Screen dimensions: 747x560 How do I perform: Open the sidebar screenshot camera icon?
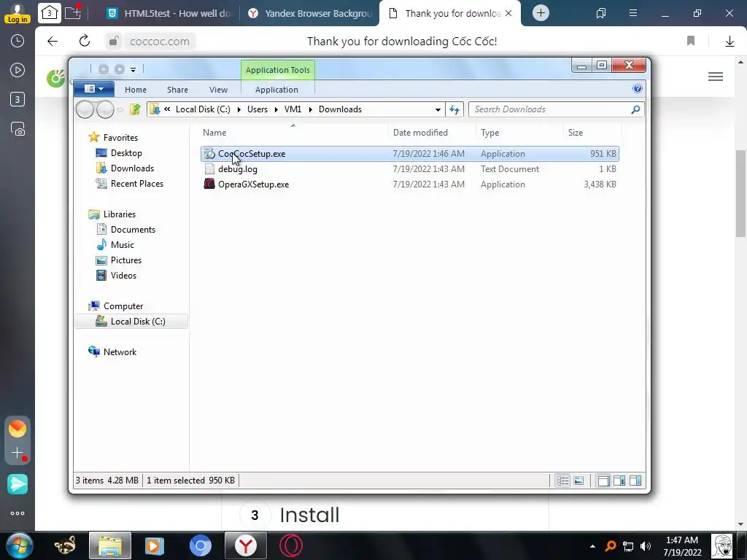(18, 128)
